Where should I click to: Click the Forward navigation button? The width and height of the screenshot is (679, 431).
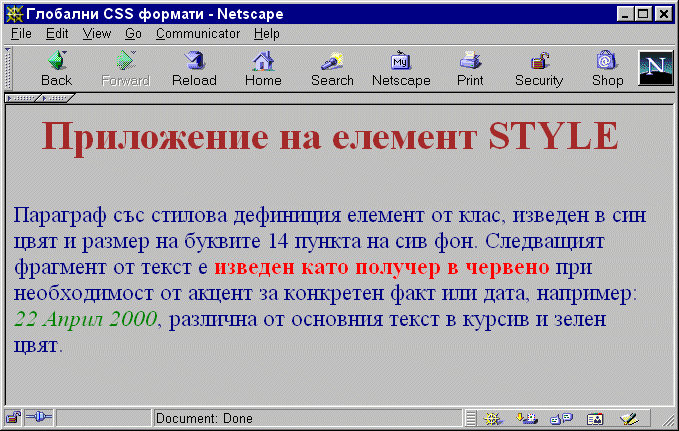click(x=126, y=68)
